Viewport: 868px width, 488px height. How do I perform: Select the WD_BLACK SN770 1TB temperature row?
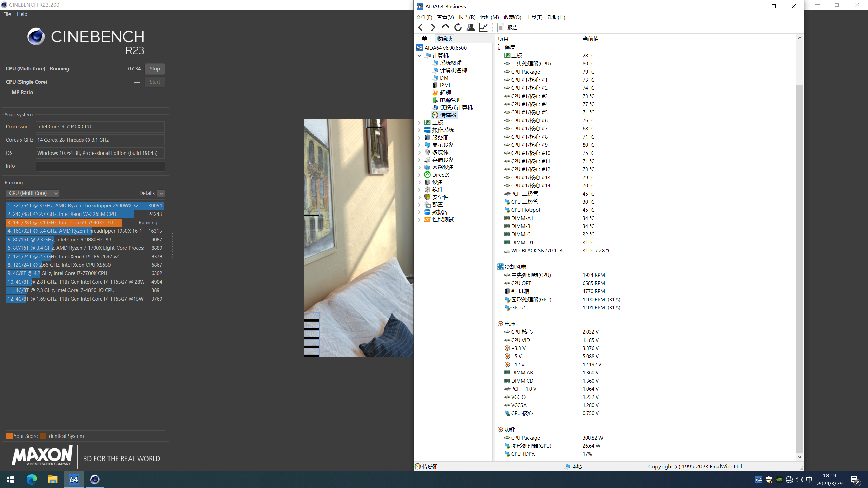tap(557, 250)
